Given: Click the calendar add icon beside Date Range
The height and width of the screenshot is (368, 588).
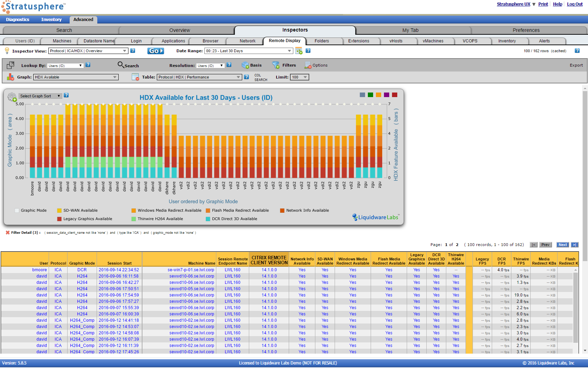Looking at the screenshot, I should (x=299, y=51).
